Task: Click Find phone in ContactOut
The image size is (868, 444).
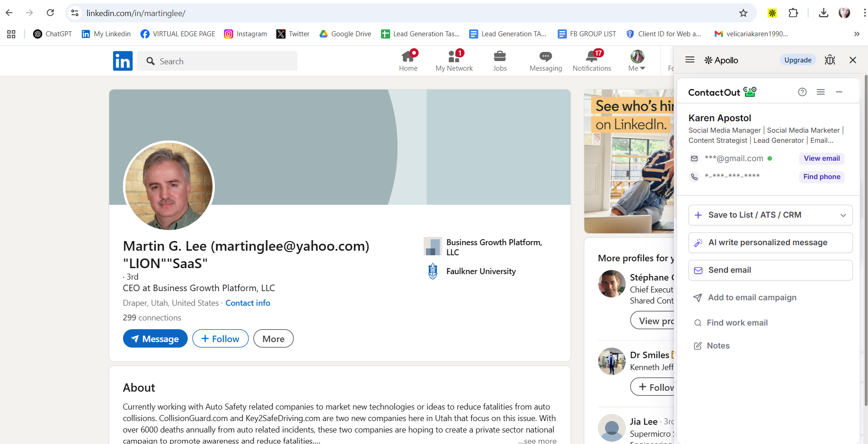Action: (x=822, y=177)
